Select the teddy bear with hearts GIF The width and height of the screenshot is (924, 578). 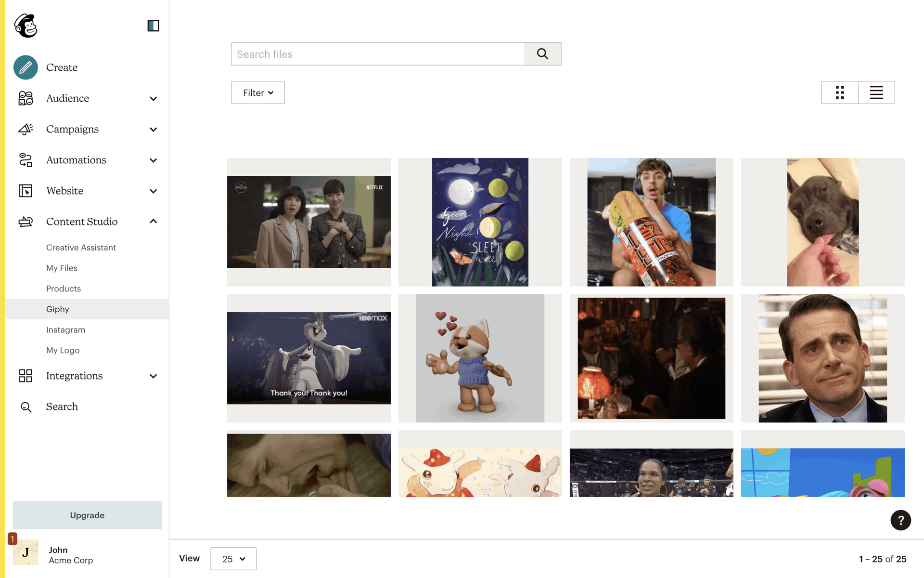point(480,358)
